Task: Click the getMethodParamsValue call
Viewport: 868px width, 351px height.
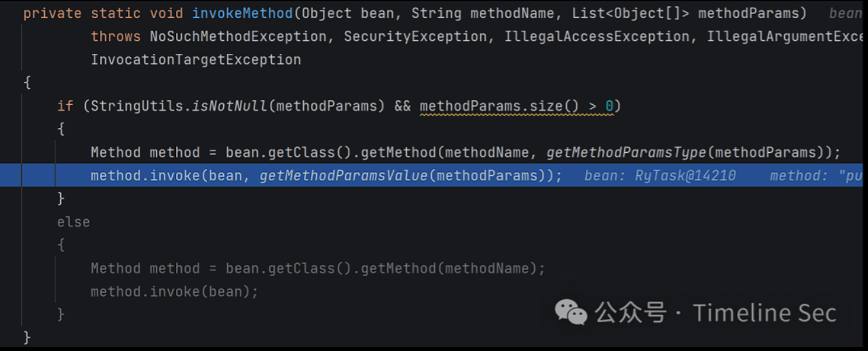Action: [x=343, y=175]
